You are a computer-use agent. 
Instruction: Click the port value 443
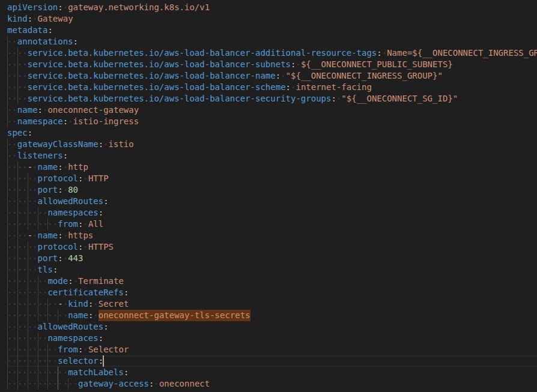point(75,258)
